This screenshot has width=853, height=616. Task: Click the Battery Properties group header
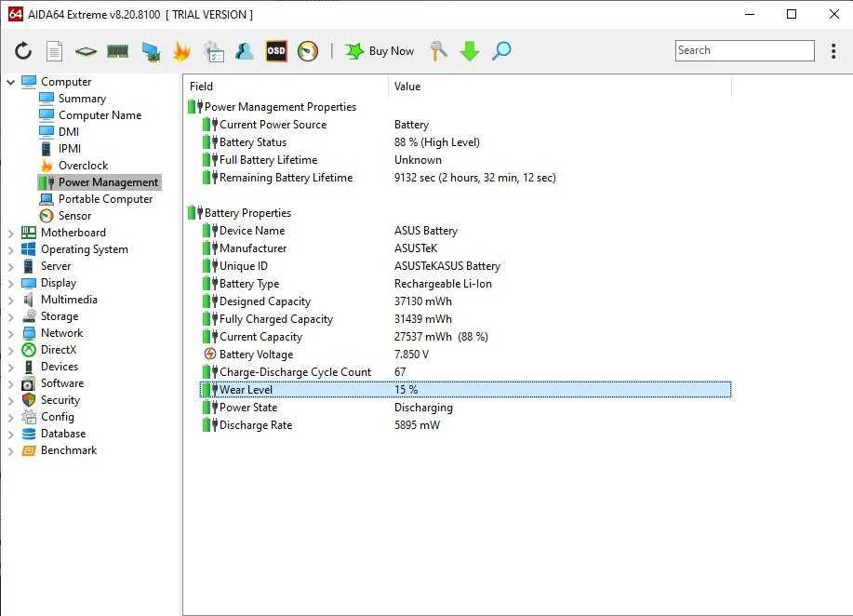pos(240,213)
